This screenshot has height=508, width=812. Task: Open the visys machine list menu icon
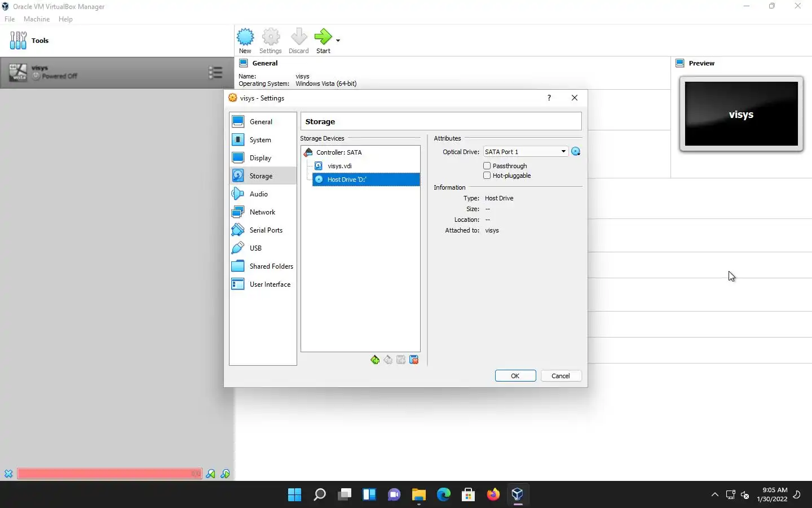(215, 73)
